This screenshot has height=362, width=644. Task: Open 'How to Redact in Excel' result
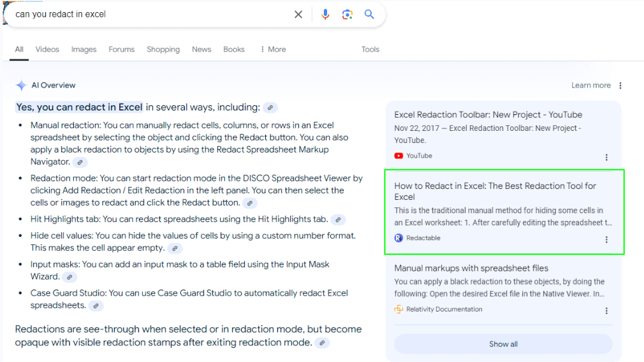[x=495, y=192]
